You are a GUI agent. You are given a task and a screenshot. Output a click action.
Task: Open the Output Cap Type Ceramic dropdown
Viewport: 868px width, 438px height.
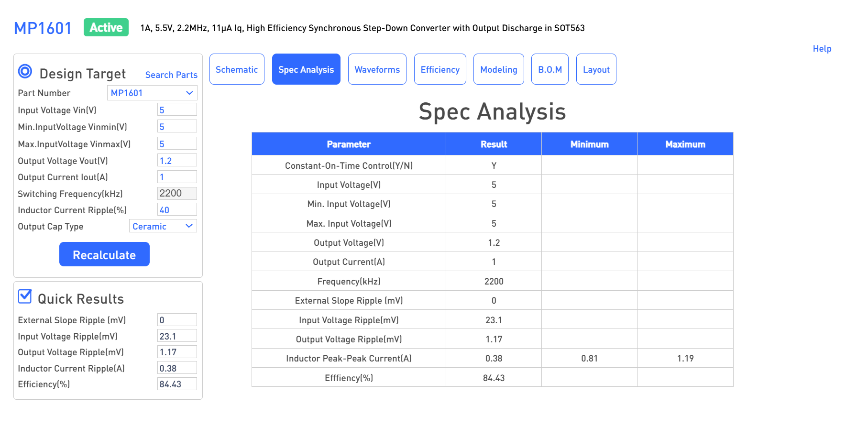163,226
